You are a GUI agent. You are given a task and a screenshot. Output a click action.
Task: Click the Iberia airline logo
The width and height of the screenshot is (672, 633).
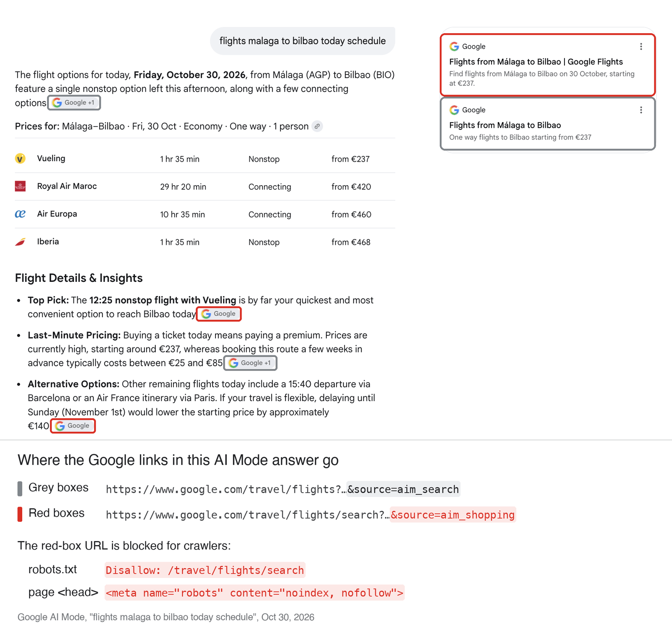tap(20, 242)
